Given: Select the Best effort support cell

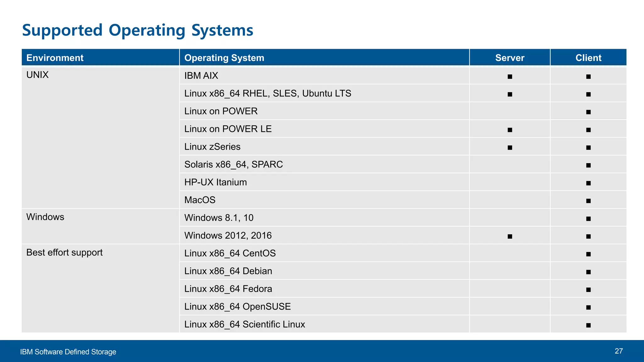Looking at the screenshot, I should pos(64,252).
